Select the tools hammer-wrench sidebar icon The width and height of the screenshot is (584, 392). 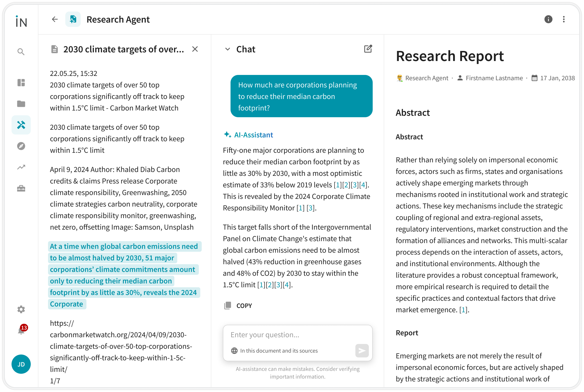[21, 125]
